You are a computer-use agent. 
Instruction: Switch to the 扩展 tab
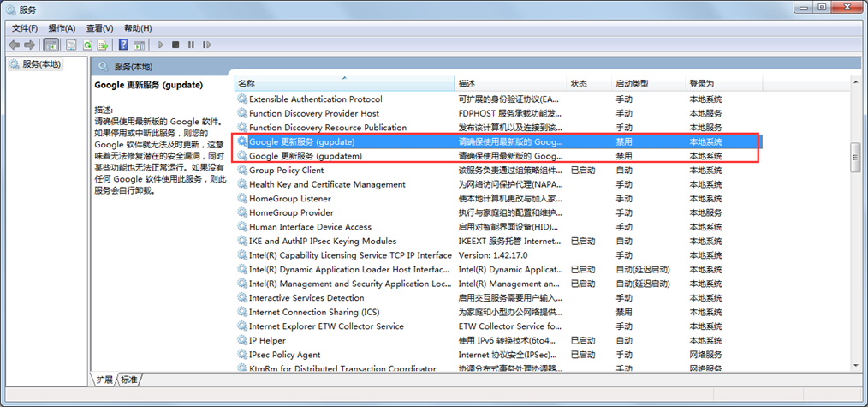point(105,380)
